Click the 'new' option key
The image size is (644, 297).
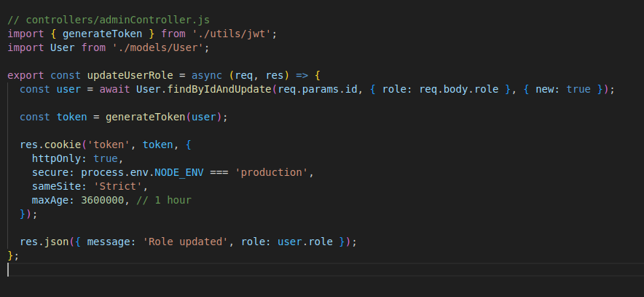coord(545,89)
